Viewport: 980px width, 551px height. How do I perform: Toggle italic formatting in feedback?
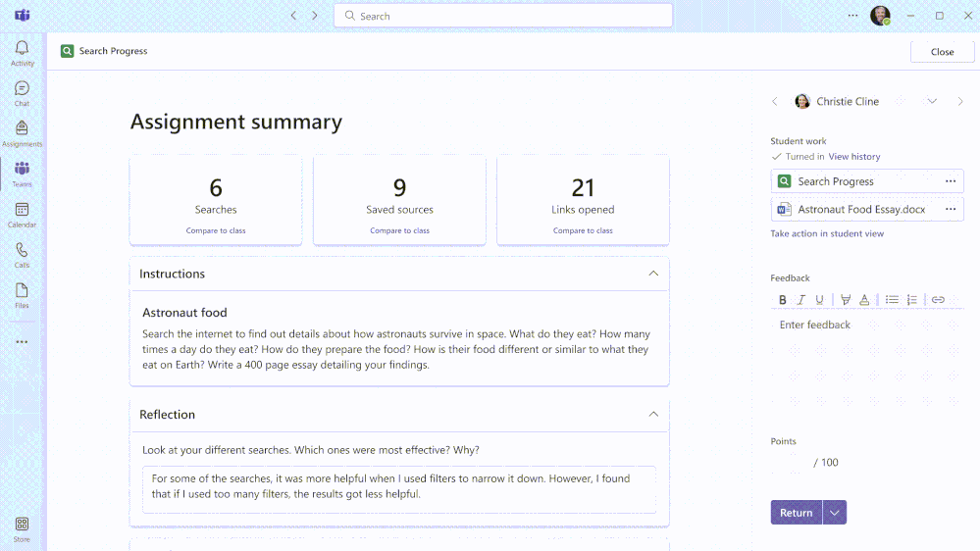(x=800, y=300)
